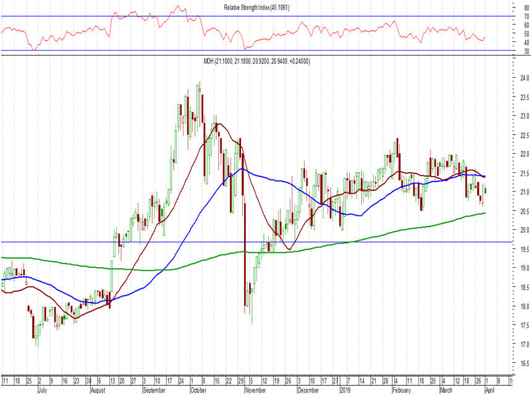This screenshot has height=395, width=532.
Task: Click the August month label
Action: (99, 391)
